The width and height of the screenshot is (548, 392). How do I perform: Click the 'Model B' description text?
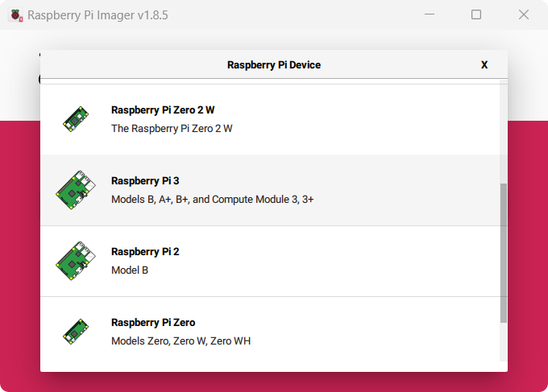(130, 270)
